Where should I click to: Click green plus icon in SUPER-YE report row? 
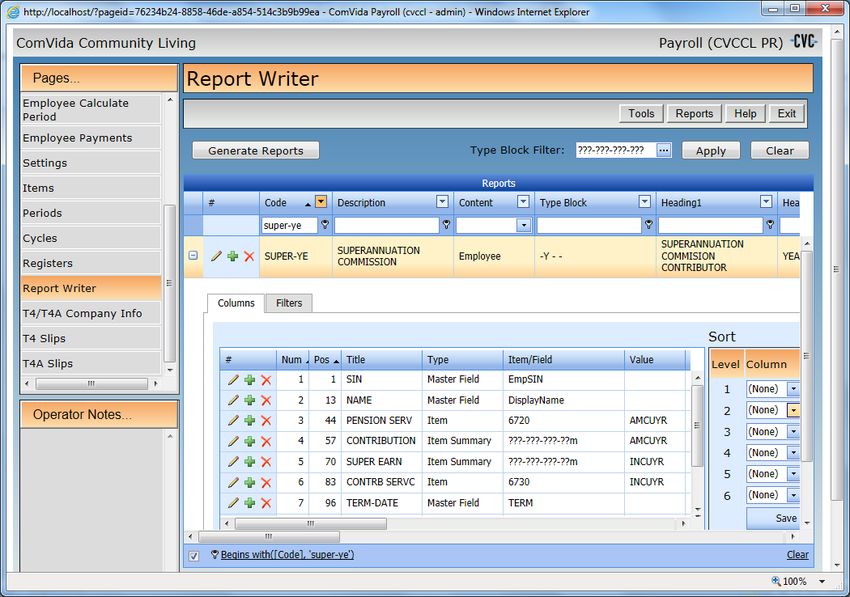pyautogui.click(x=232, y=257)
